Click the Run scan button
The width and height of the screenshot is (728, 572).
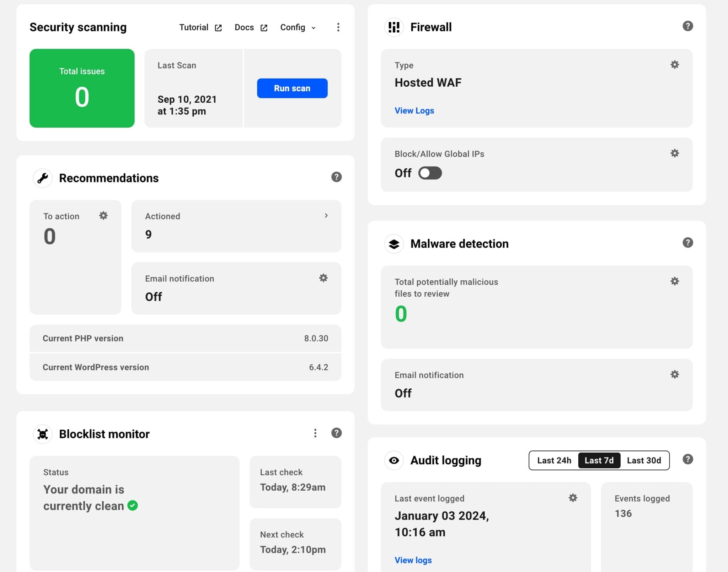pyautogui.click(x=292, y=88)
